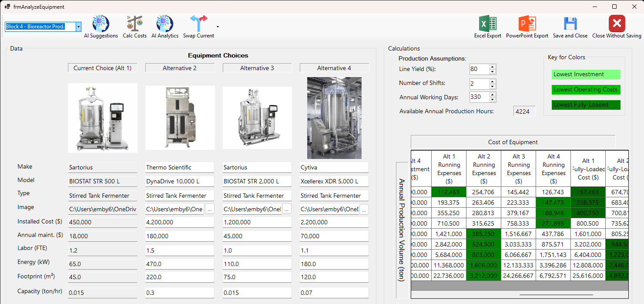Click the Calc Costs scale icon
644x304 pixels.
point(134,24)
